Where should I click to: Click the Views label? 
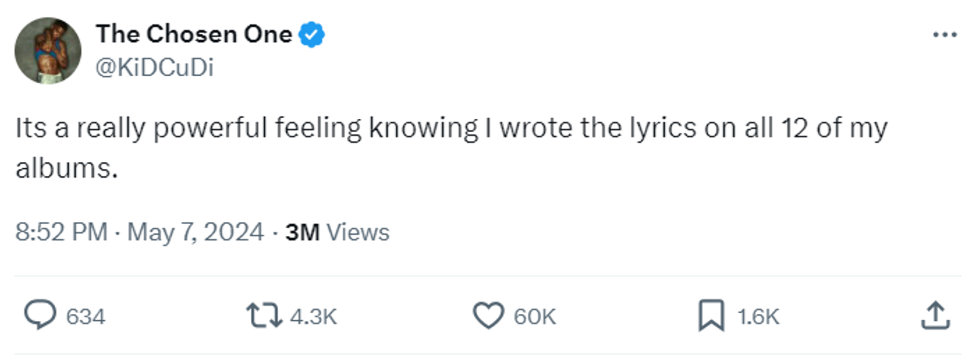(x=358, y=232)
